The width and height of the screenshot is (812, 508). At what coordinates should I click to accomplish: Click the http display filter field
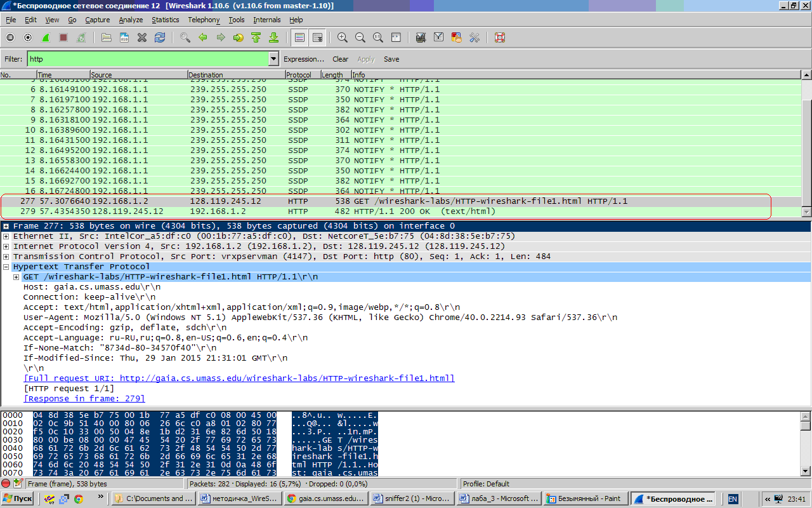[x=148, y=59]
